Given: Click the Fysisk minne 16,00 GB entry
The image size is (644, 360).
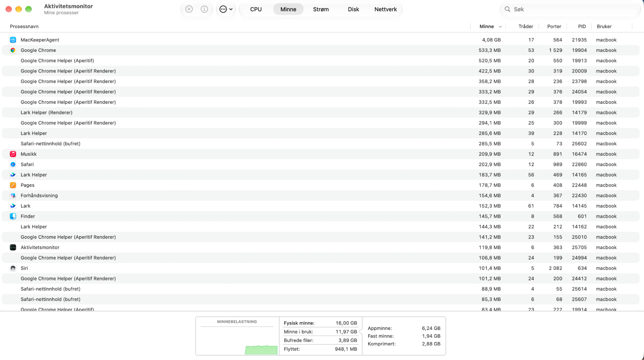Looking at the screenshot, I should click(320, 323).
